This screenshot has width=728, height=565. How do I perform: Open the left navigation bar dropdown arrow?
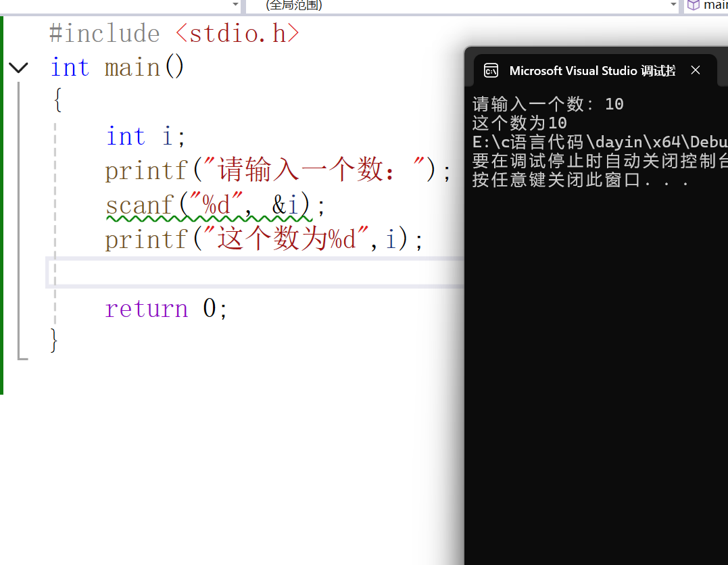point(235,5)
